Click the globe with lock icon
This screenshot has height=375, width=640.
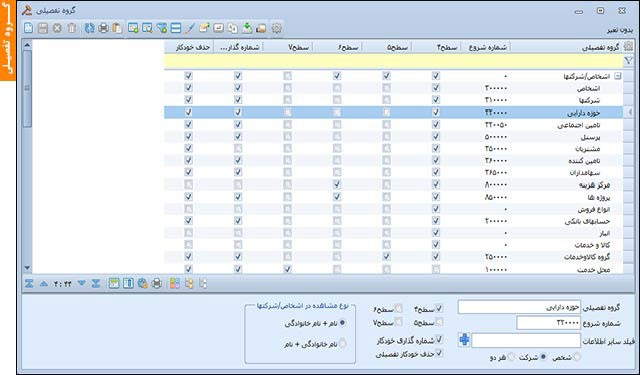click(142, 284)
